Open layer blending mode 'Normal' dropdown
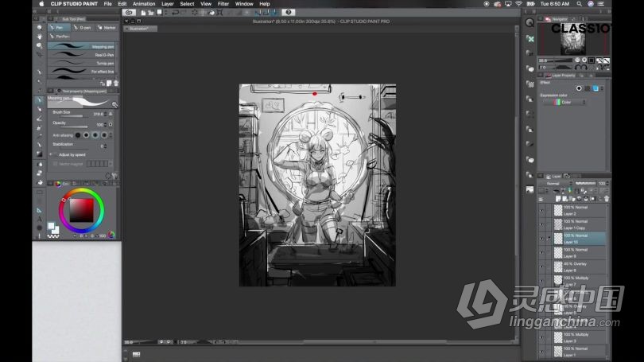 pyautogui.click(x=556, y=183)
